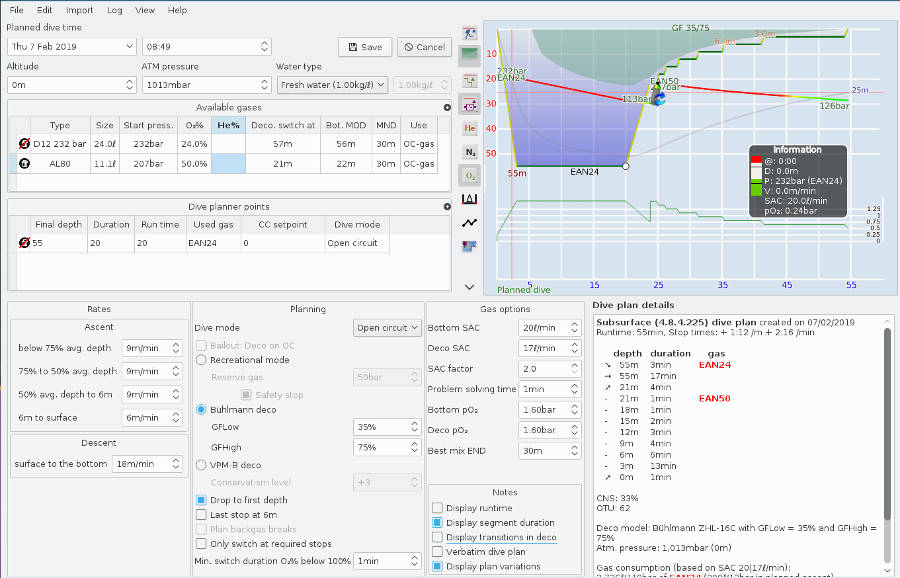The height and width of the screenshot is (578, 900).
Task: Open the Log menu
Action: 114,10
